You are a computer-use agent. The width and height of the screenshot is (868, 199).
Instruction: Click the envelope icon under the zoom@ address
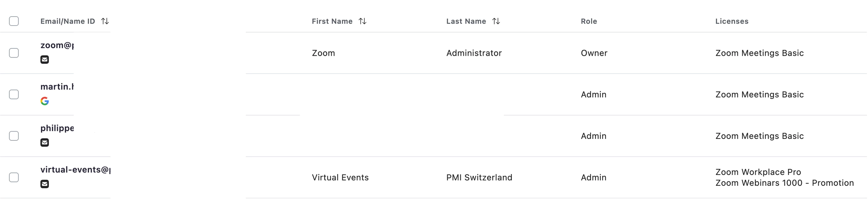(x=44, y=59)
